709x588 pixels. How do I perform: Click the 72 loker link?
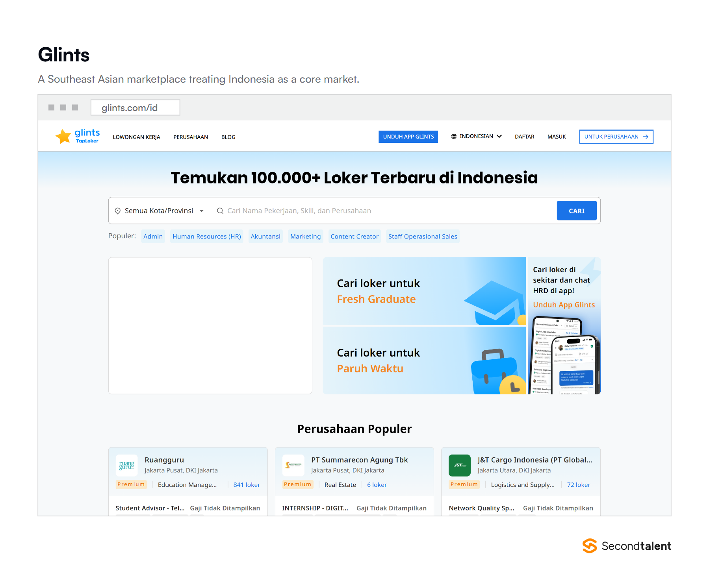[578, 485]
